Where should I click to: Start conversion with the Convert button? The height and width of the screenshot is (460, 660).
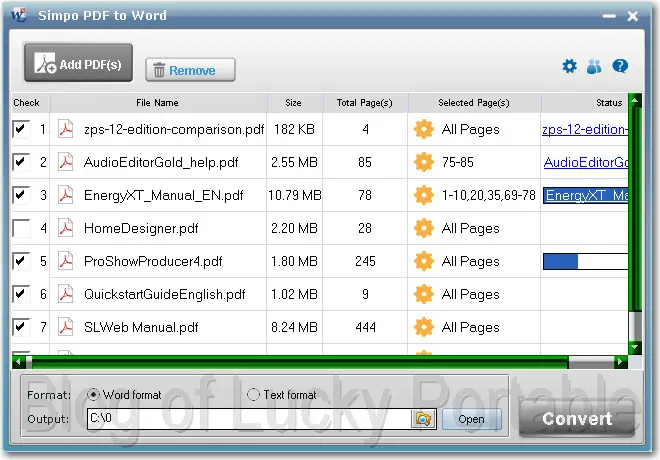pyautogui.click(x=577, y=419)
